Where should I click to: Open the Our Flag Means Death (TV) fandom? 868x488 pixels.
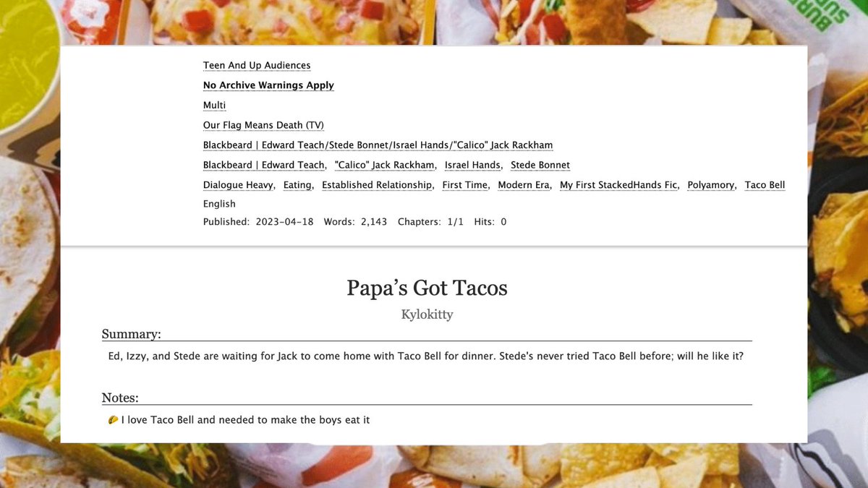263,125
